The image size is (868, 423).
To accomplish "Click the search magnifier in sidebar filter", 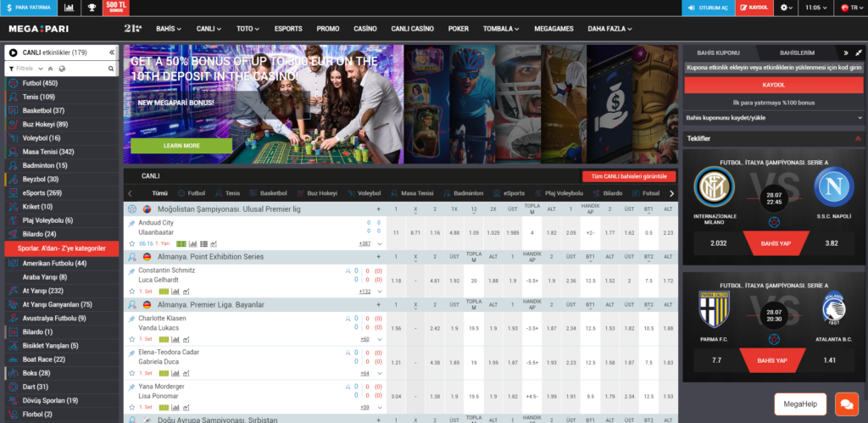I will point(111,69).
